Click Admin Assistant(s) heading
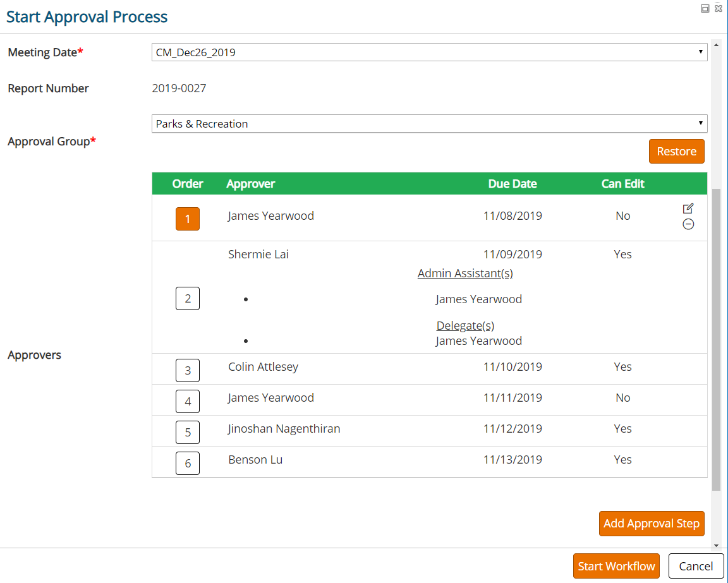The image size is (728, 583). coord(465,273)
